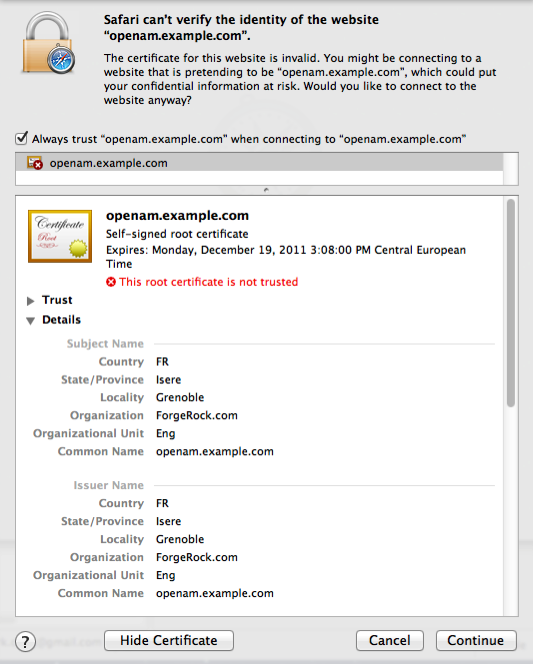Click Subject Name Organization value ForgeRock.com
The image size is (533, 664).
196,415
